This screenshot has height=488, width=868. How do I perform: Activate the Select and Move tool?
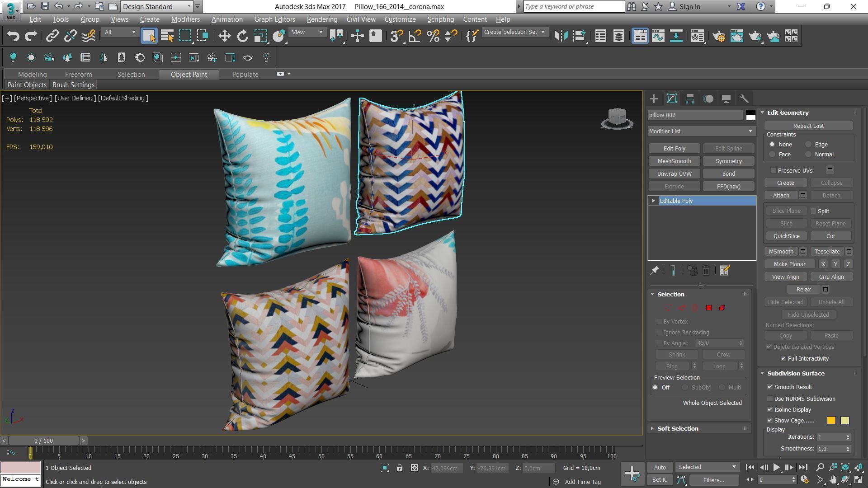click(224, 36)
